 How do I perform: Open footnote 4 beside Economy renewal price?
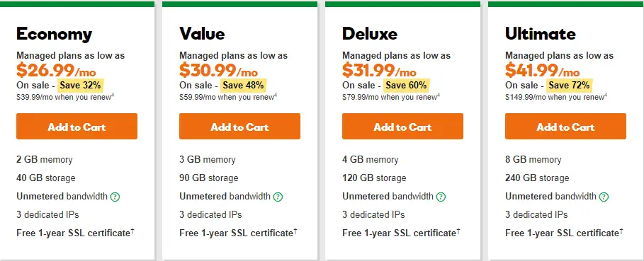(114, 95)
